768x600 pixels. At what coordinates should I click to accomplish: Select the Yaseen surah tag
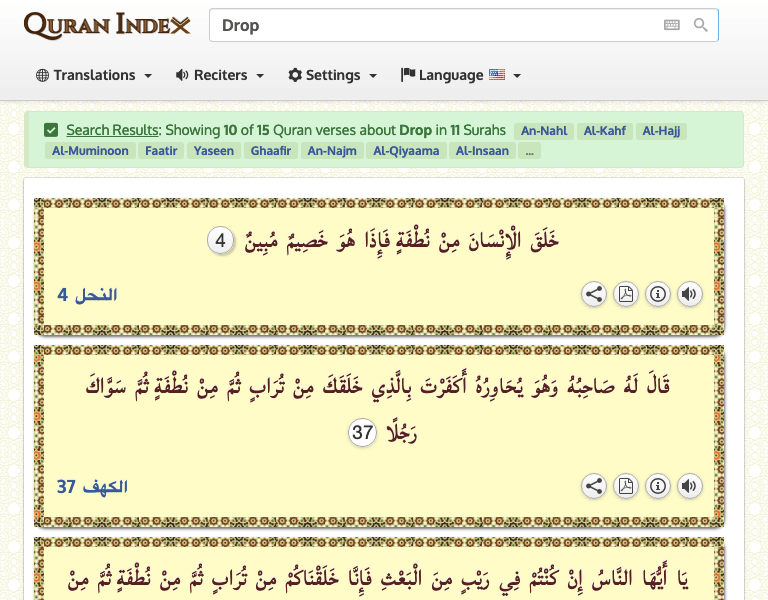coord(214,151)
